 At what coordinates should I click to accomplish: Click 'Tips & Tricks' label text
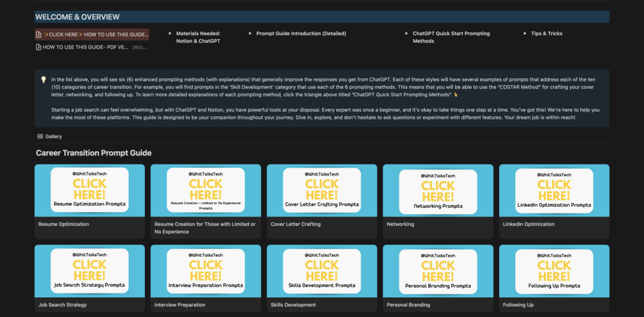(547, 34)
